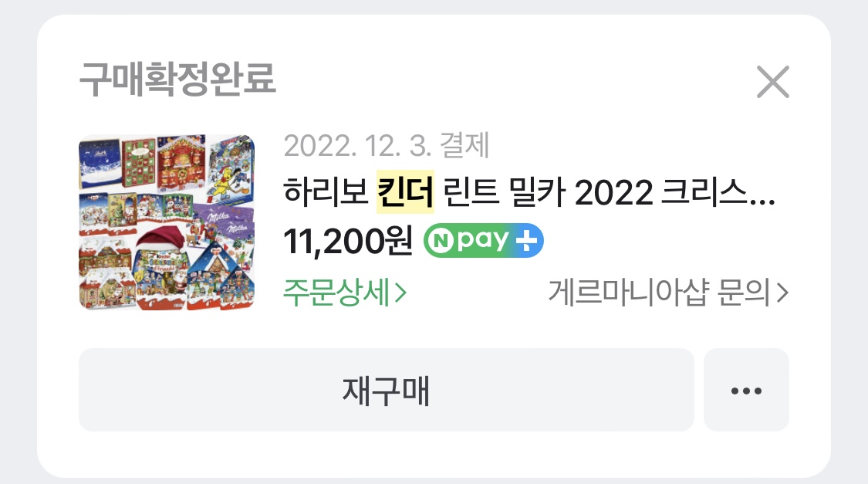The width and height of the screenshot is (868, 484).
Task: Click the yellow highlighted word 킨더
Action: (405, 192)
